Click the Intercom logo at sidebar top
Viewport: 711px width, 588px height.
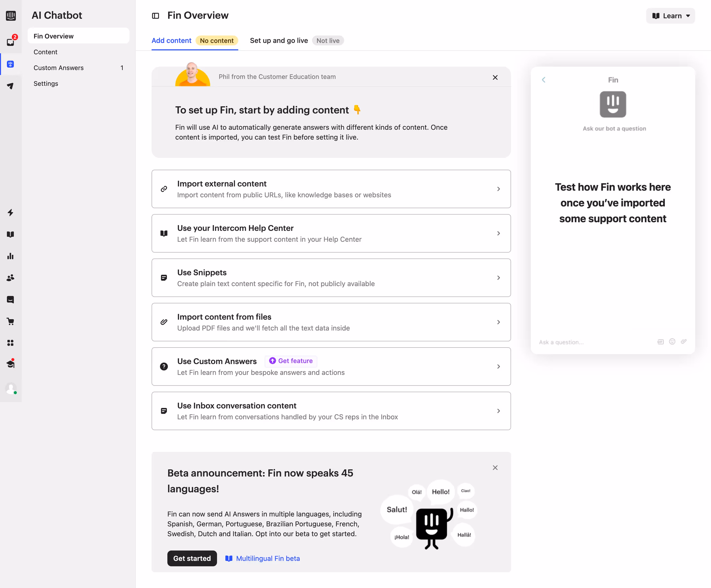pyautogui.click(x=11, y=16)
